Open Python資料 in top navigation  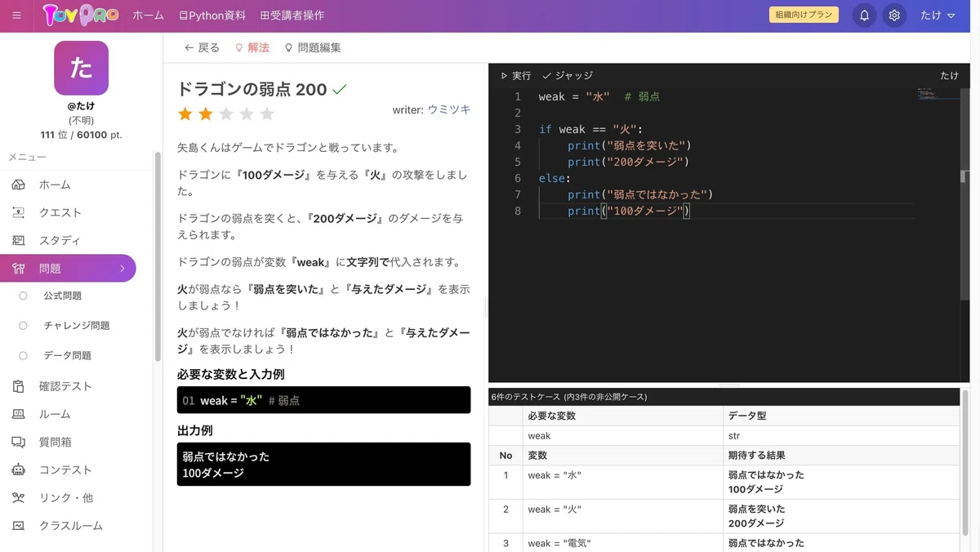(212, 16)
